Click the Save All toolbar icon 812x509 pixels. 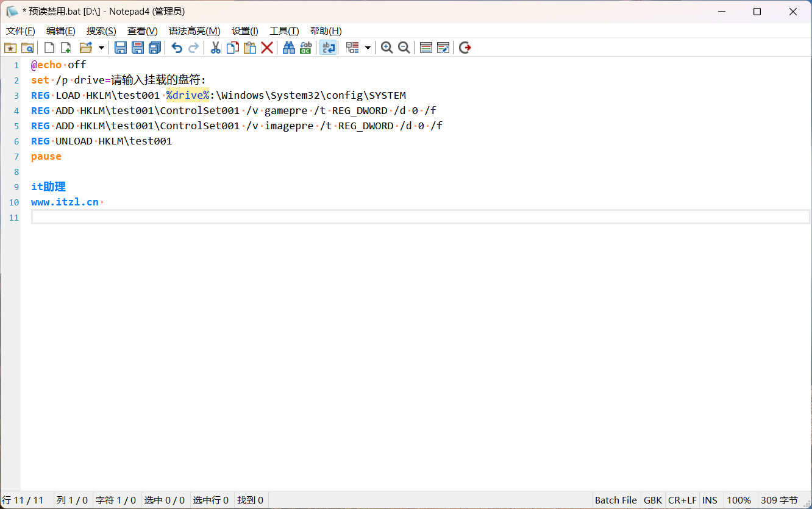point(155,47)
